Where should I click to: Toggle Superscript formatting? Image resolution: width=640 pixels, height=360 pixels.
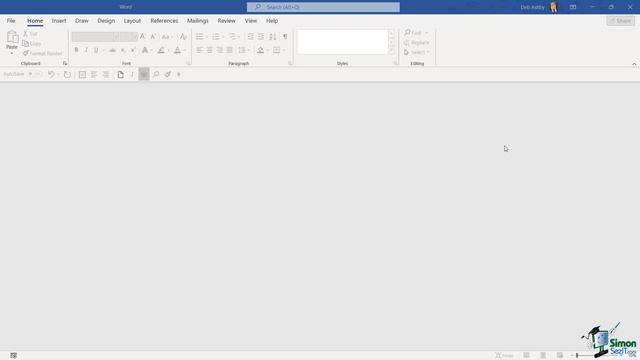tap(133, 50)
